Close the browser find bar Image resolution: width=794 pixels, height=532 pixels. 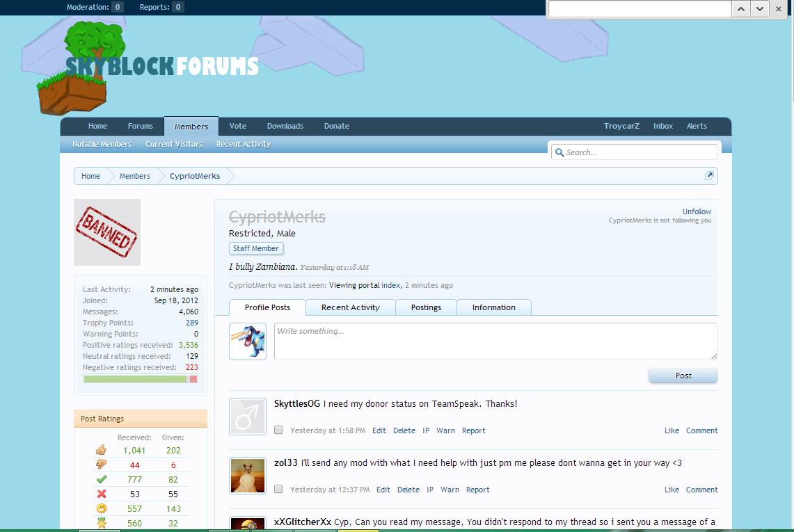779,8
